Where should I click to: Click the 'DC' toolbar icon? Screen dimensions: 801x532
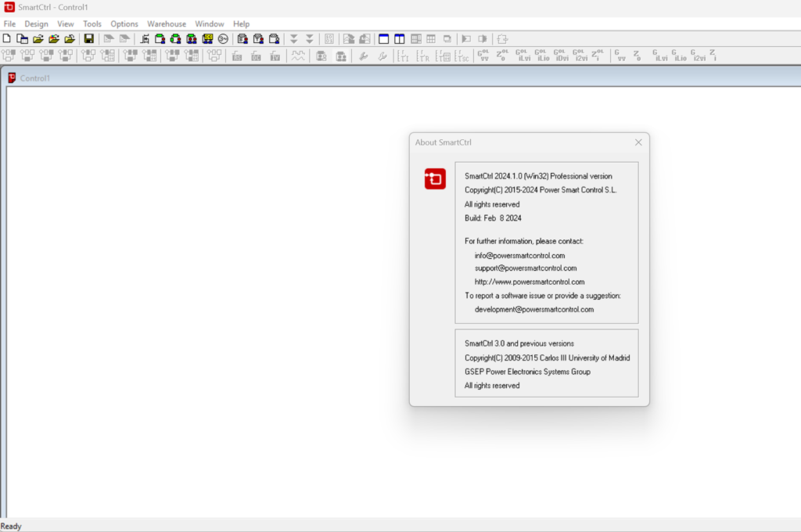coord(256,56)
